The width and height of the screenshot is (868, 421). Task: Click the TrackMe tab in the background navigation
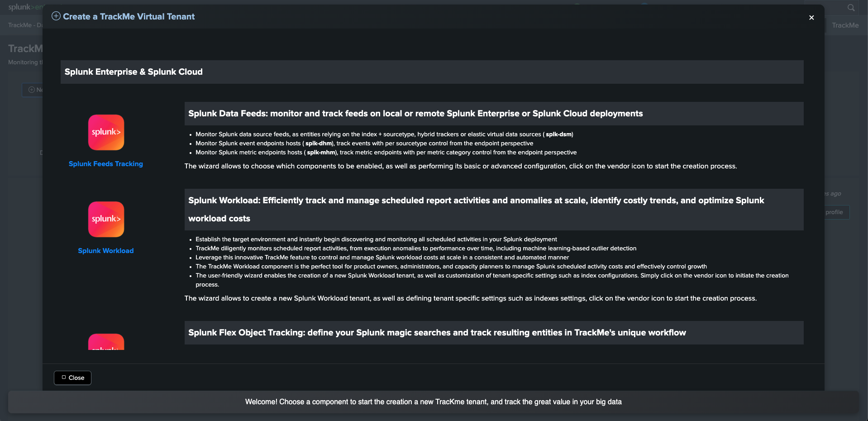coord(25,25)
